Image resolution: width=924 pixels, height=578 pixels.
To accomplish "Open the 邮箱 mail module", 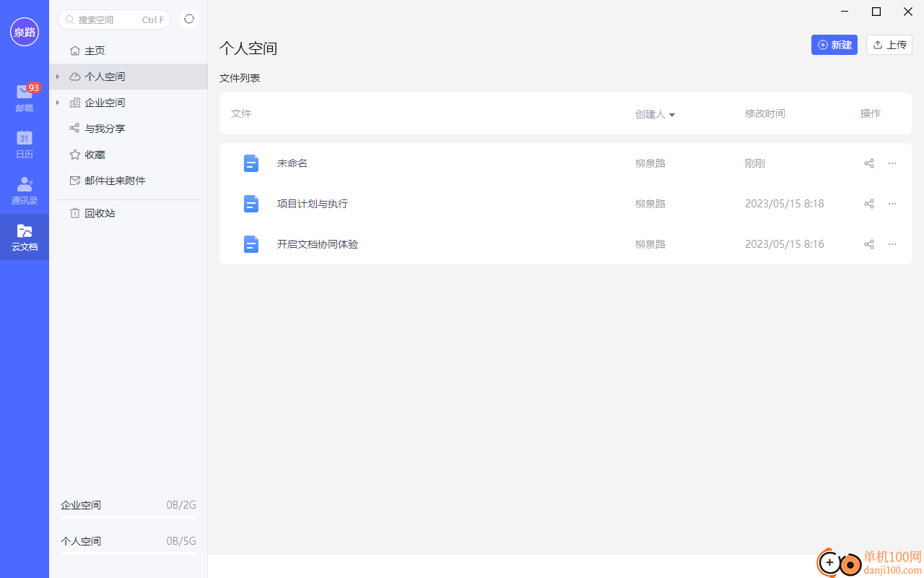I will tap(25, 98).
